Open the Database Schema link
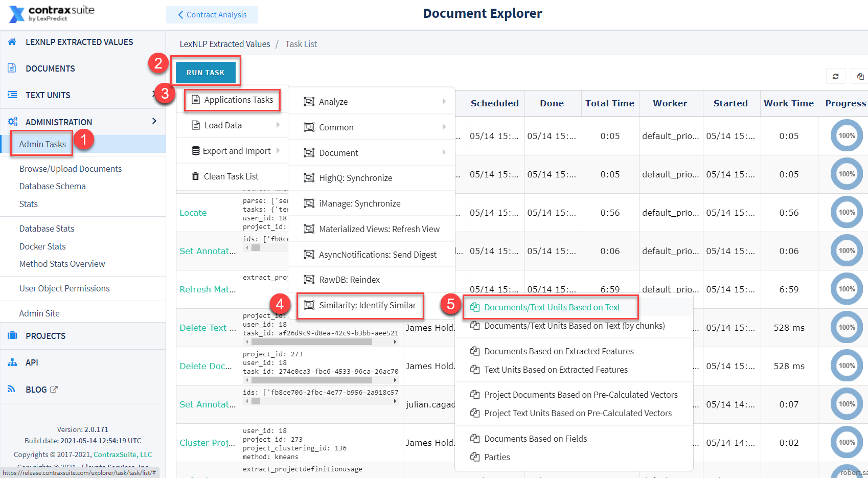Image resolution: width=868 pixels, height=478 pixels. [x=53, y=186]
